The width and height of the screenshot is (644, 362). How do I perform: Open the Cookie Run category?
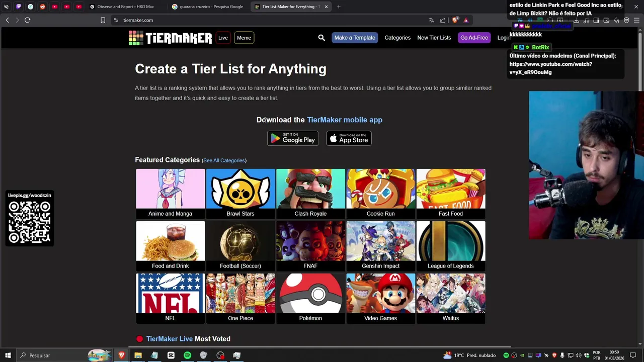(380, 194)
